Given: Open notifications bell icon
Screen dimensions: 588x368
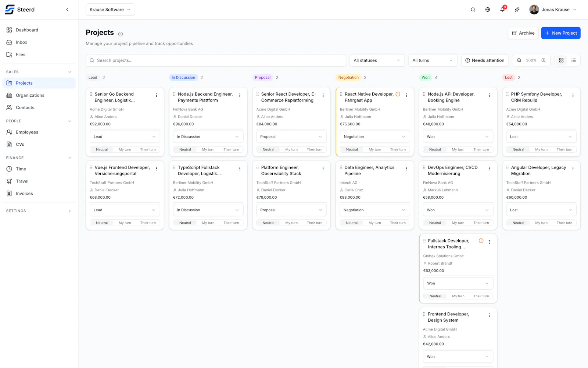Looking at the screenshot, I should tap(502, 10).
